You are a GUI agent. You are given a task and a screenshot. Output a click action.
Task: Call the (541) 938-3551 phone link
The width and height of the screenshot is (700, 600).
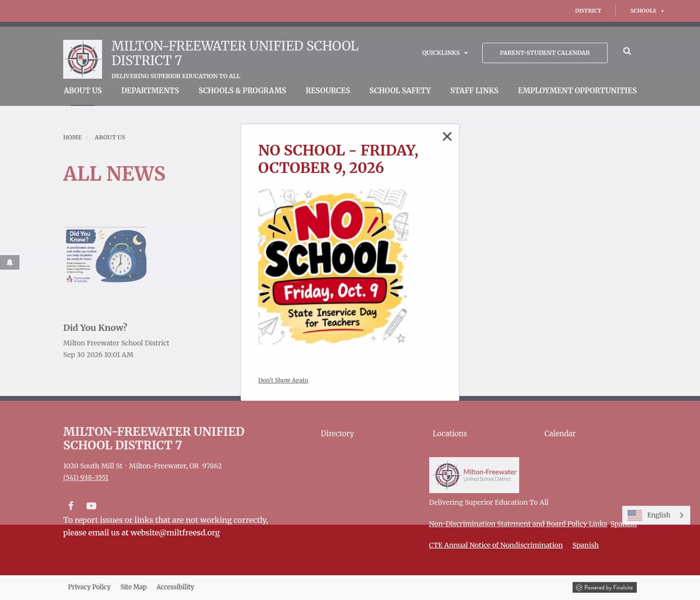[x=86, y=478]
